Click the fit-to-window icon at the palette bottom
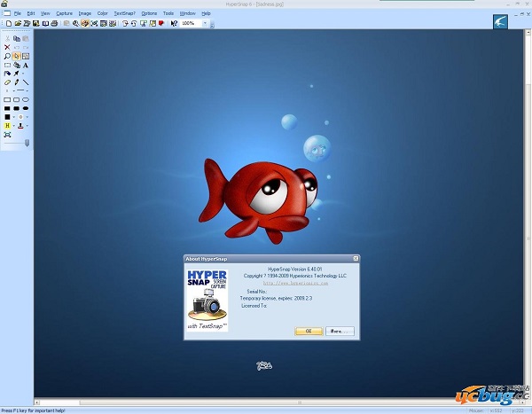Screen dimensions: 532x414 [x=7, y=135]
